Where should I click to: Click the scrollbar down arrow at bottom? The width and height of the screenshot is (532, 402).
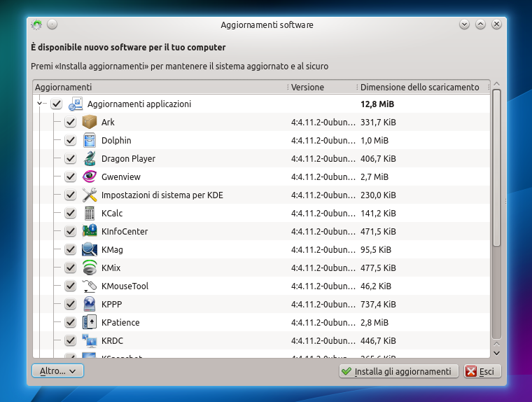point(497,354)
